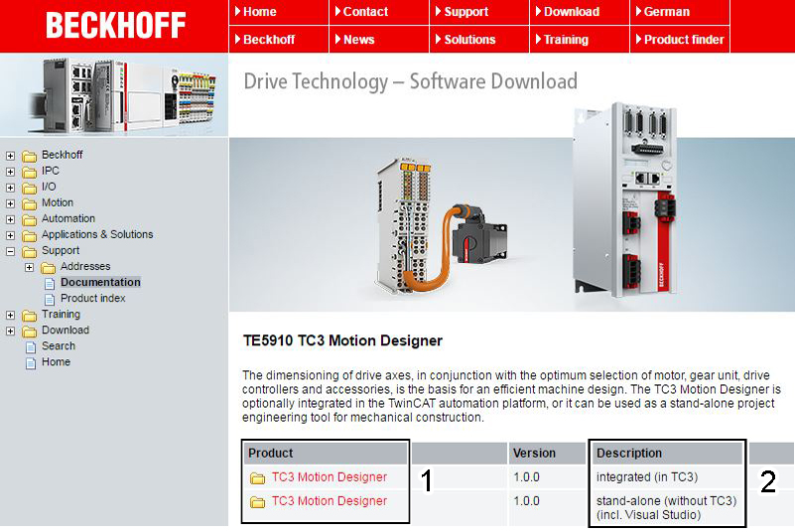Click the 'Drive Technology – Software Download' title
The width and height of the screenshot is (795, 532).
410,81
